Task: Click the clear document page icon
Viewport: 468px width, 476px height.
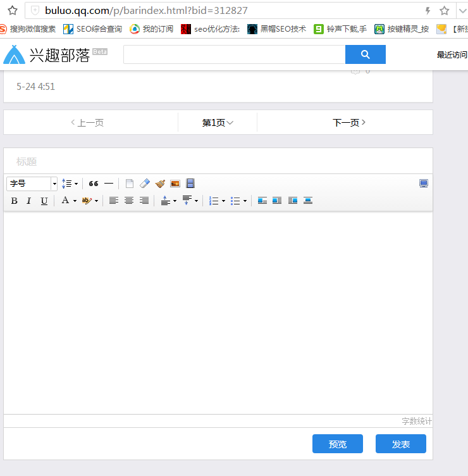Action: coord(130,184)
